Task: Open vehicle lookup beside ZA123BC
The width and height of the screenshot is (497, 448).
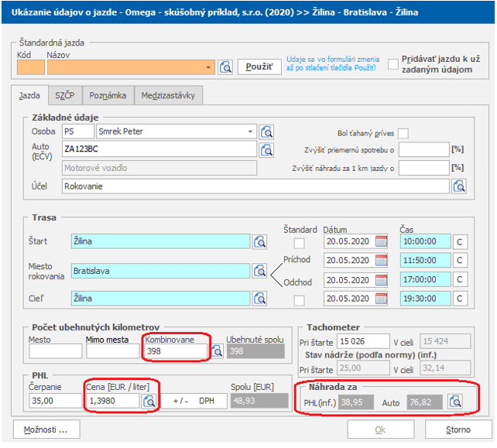Action: (267, 149)
